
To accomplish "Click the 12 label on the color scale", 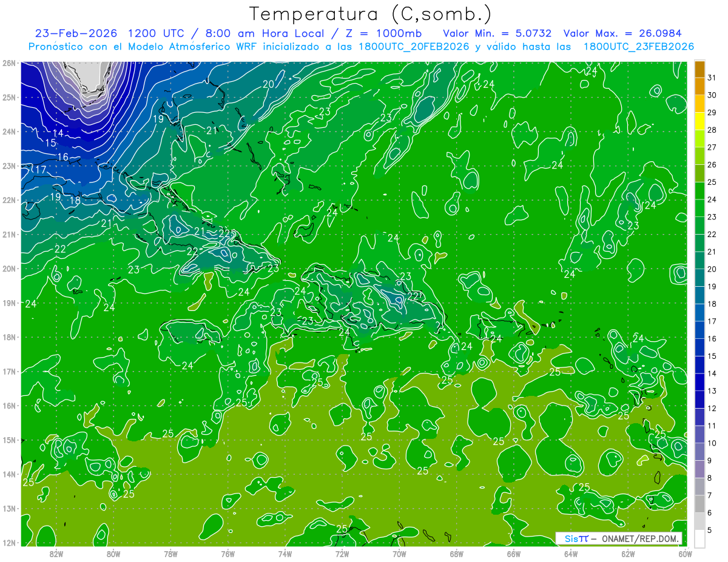I will click(x=712, y=408).
